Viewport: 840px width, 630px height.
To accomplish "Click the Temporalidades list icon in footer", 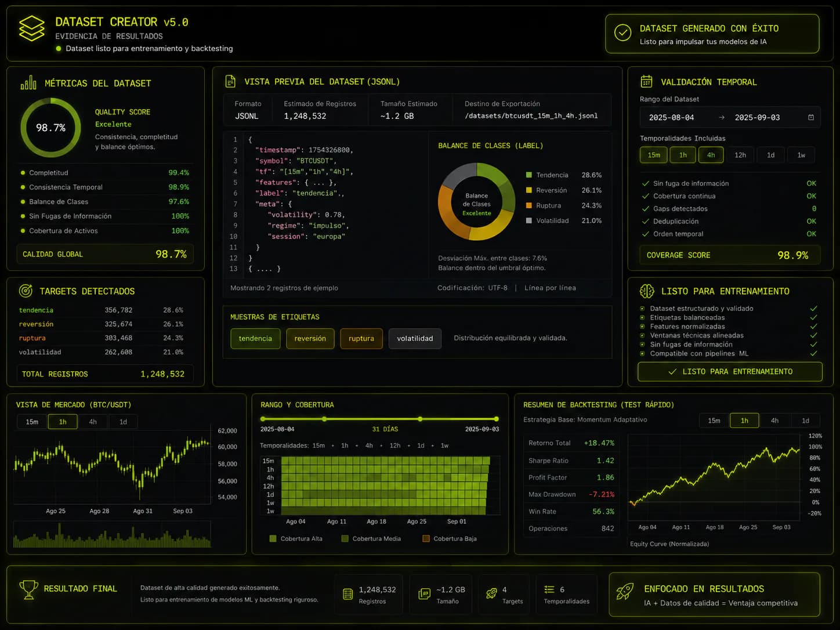I will coord(549,589).
